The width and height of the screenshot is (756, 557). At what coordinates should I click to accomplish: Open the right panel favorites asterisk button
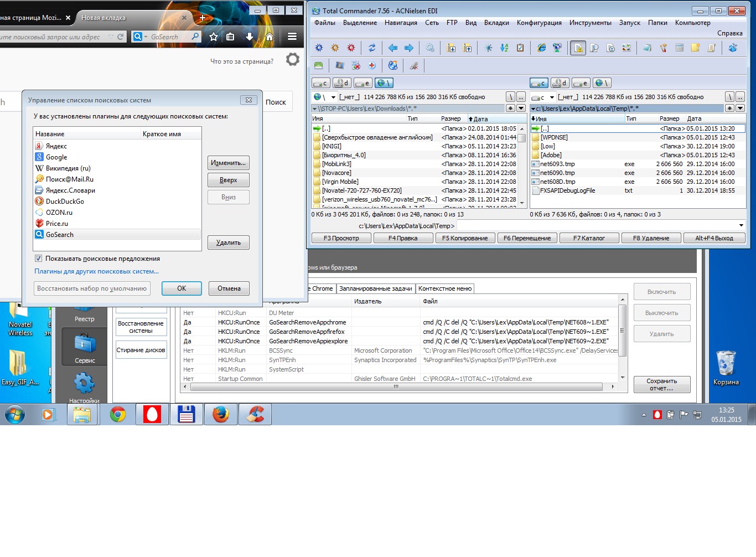tap(730, 109)
